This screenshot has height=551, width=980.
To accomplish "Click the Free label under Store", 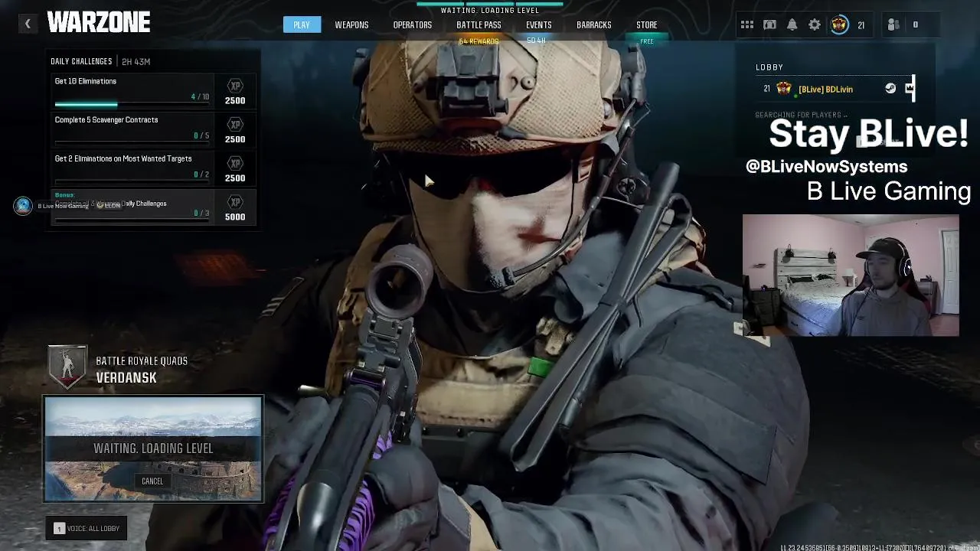I will tap(647, 41).
